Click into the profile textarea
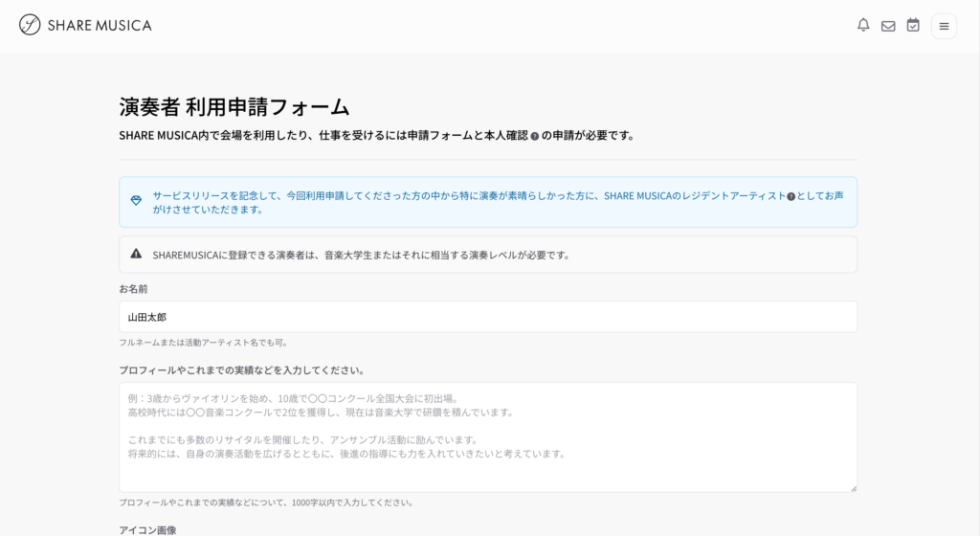This screenshot has width=980, height=536. pyautogui.click(x=487, y=436)
